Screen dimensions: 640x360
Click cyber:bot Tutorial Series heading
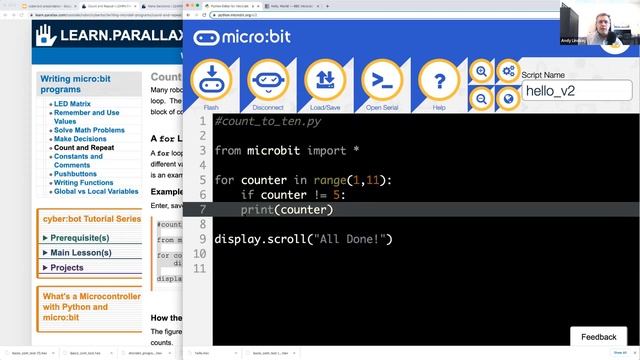92,219
